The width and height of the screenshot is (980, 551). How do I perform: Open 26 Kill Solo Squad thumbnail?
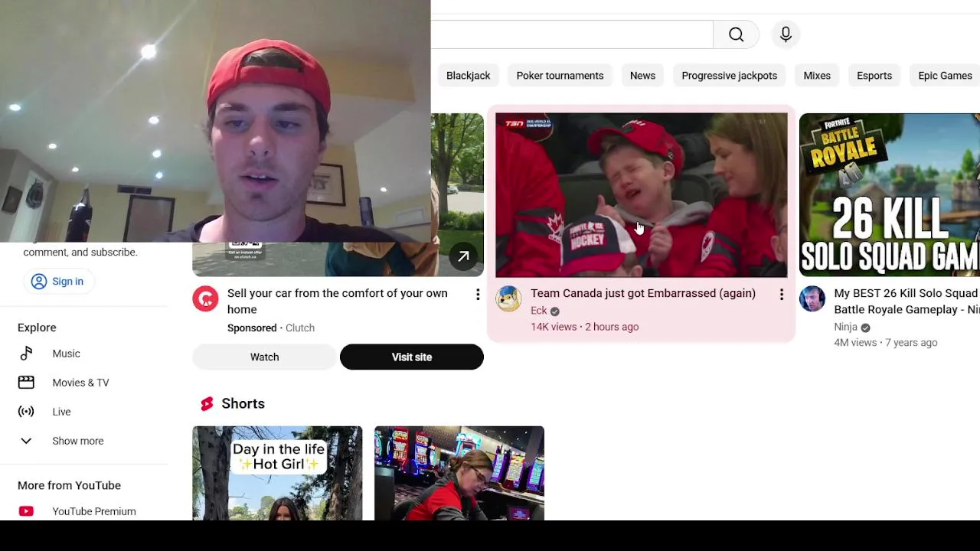click(890, 195)
